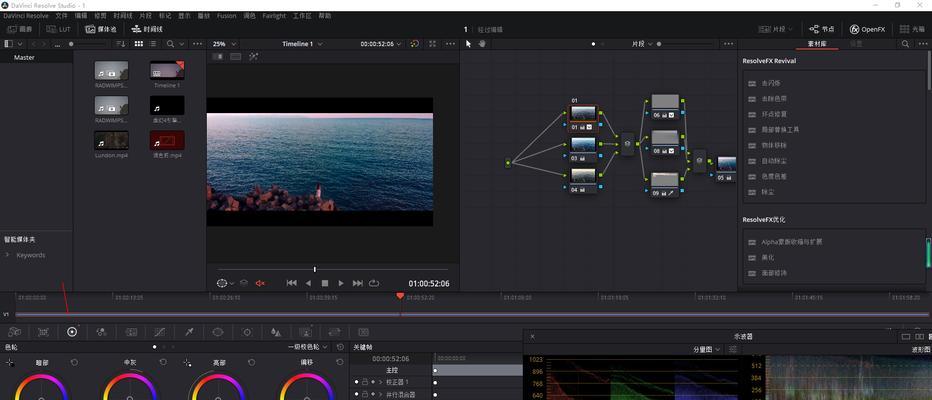
Task: Jump to the first frame
Action: coord(291,284)
